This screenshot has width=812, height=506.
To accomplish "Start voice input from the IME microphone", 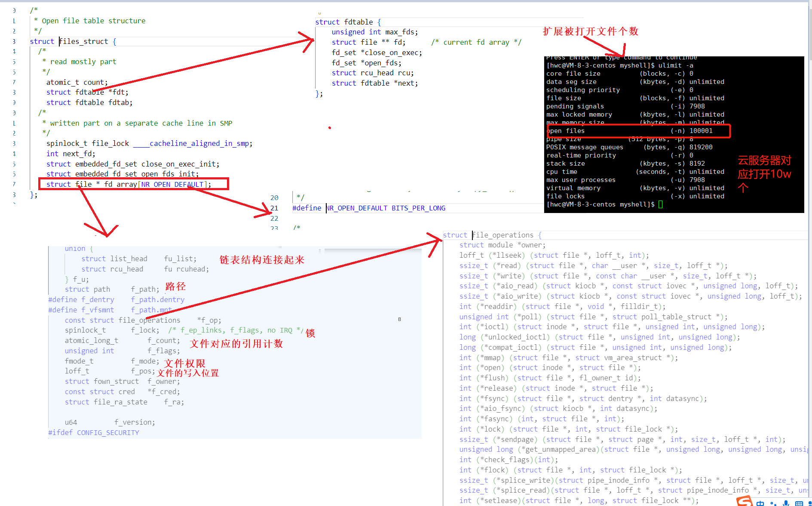I will [786, 503].
